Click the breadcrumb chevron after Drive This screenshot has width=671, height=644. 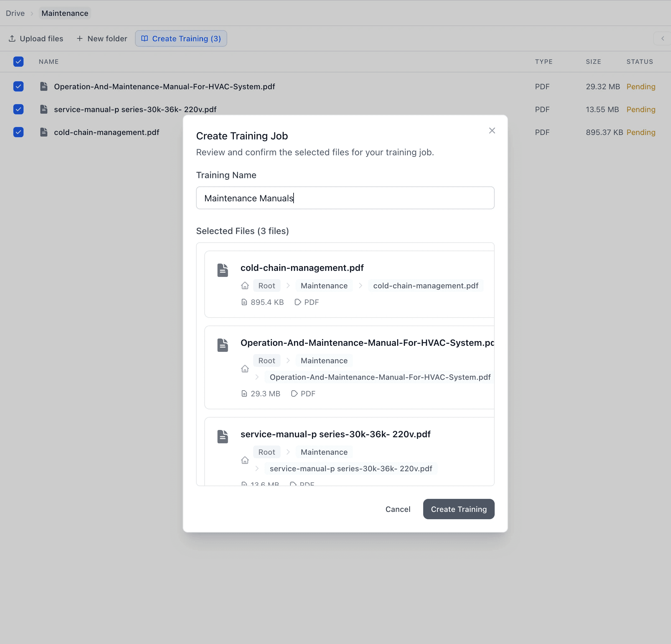pyautogui.click(x=32, y=13)
